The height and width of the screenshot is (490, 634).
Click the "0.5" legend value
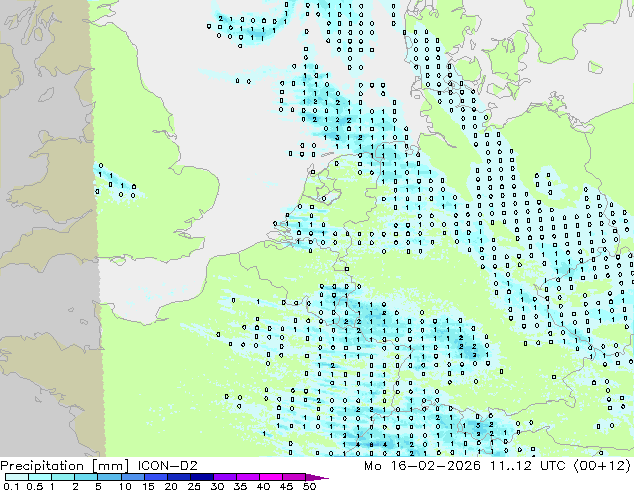[x=34, y=486]
